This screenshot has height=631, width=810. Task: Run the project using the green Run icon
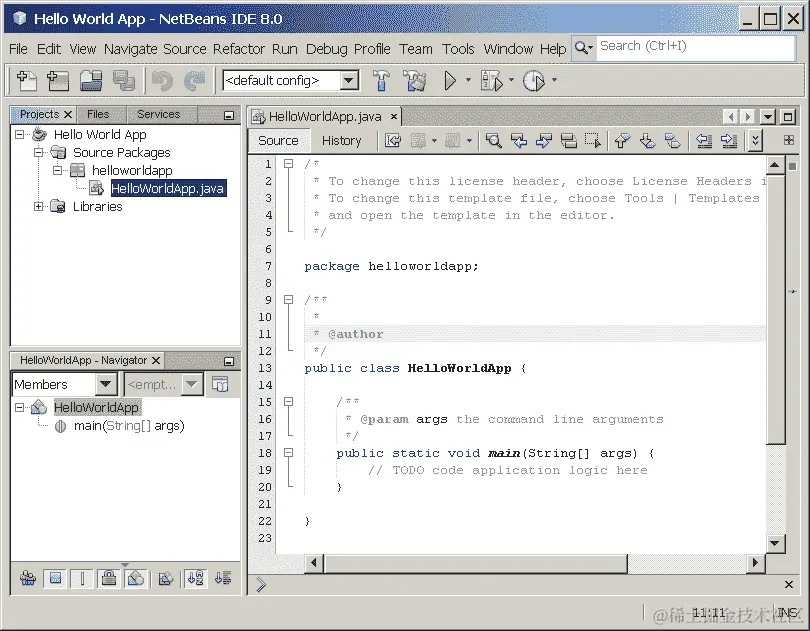tap(448, 81)
